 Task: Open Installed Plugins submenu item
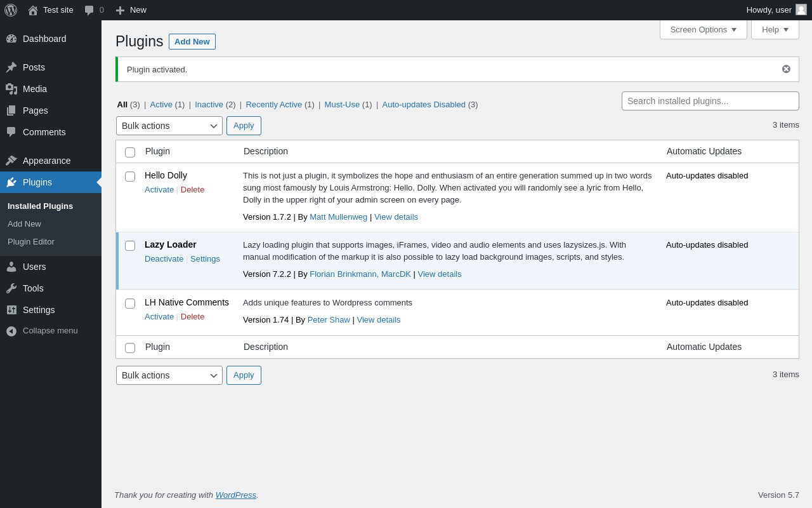[40, 206]
